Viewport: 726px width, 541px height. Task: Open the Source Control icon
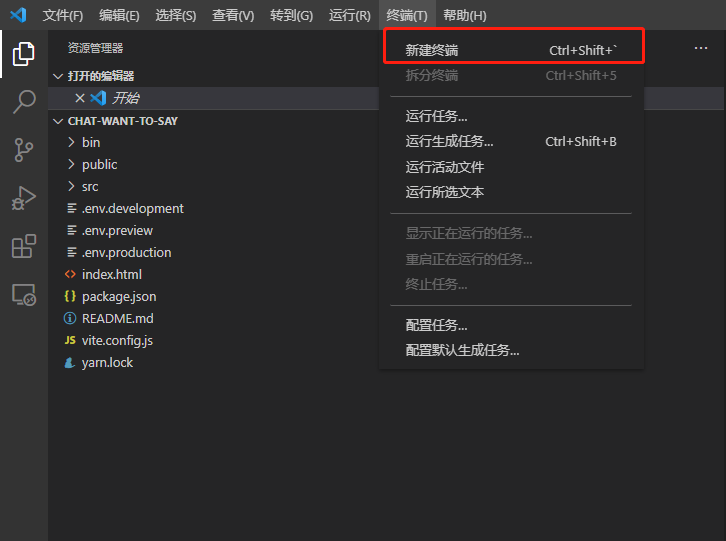click(24, 150)
